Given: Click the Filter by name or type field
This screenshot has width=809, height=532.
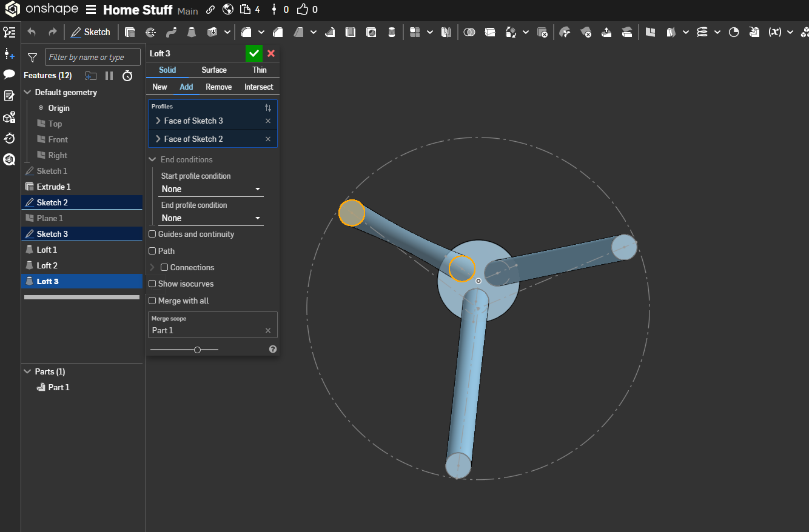Looking at the screenshot, I should (x=92, y=57).
